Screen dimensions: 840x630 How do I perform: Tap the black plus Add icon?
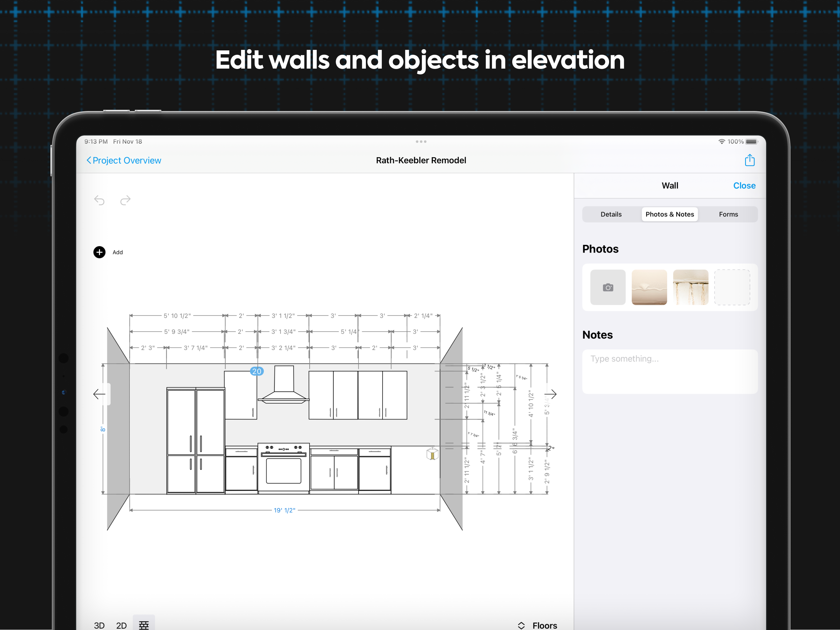(x=100, y=252)
